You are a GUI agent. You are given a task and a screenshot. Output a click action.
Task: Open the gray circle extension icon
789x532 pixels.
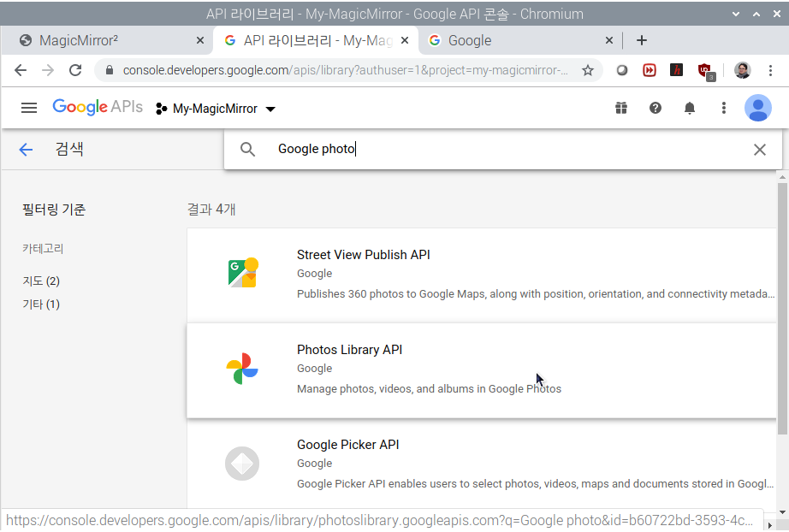(x=622, y=70)
